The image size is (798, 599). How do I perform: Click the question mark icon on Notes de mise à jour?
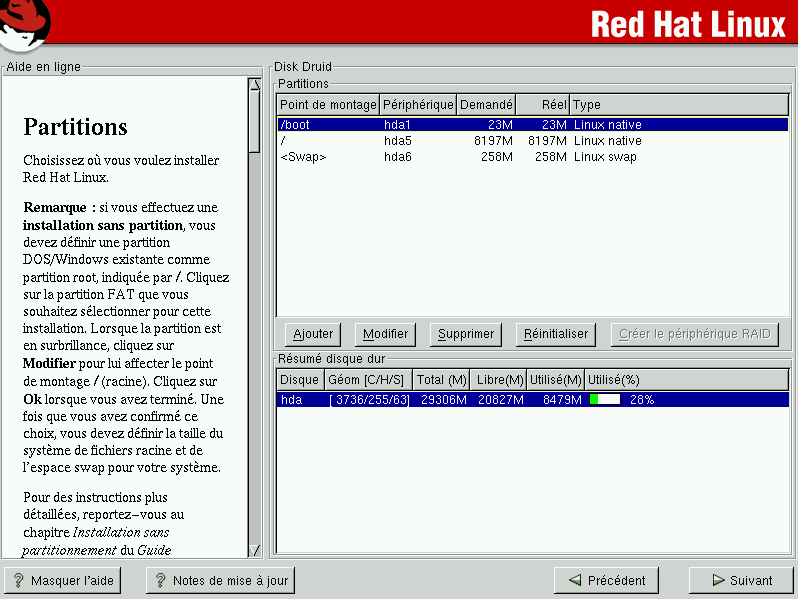(x=160, y=580)
